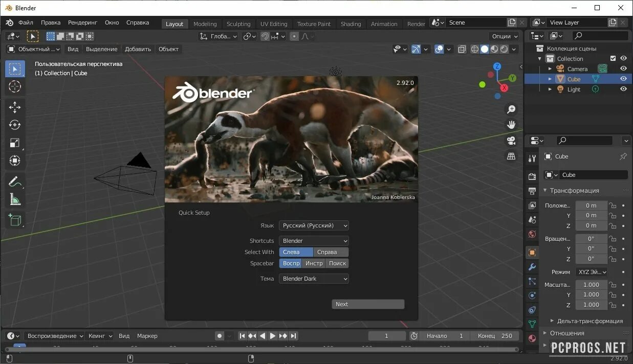Set Spacebar action to Поиск
Image resolution: width=633 pixels, height=364 pixels.
pyautogui.click(x=337, y=263)
